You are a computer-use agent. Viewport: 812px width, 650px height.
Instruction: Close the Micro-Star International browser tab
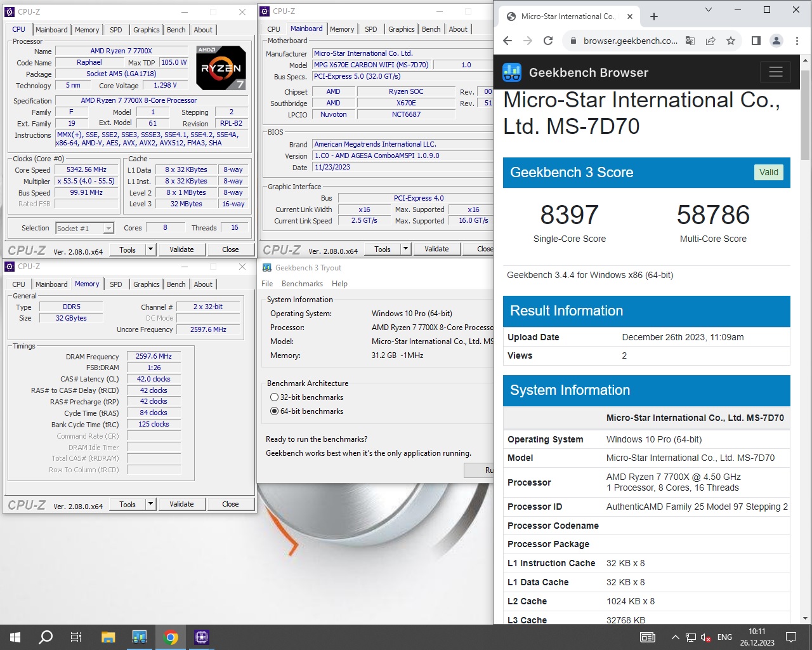tap(630, 17)
